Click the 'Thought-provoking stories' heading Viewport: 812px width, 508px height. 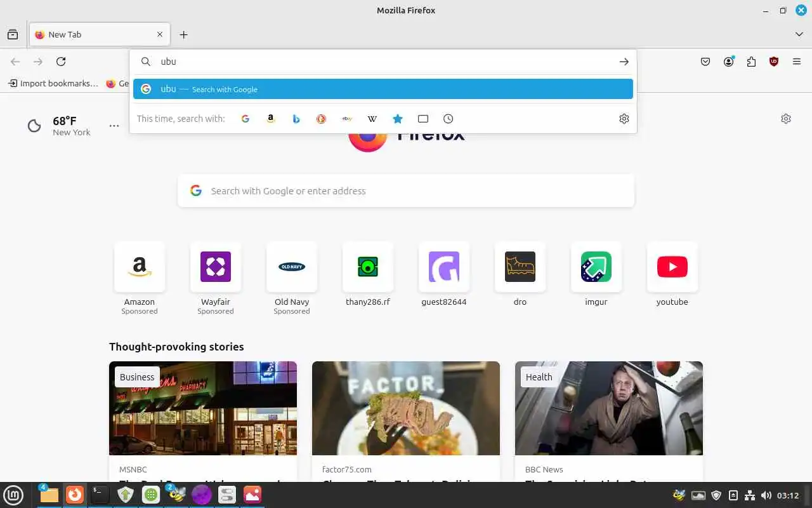[x=176, y=347]
